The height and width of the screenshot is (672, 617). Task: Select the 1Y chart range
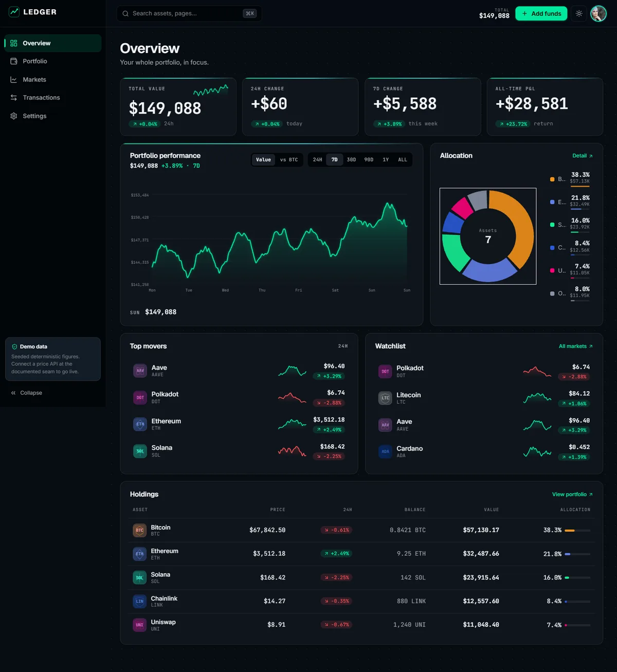(x=386, y=160)
